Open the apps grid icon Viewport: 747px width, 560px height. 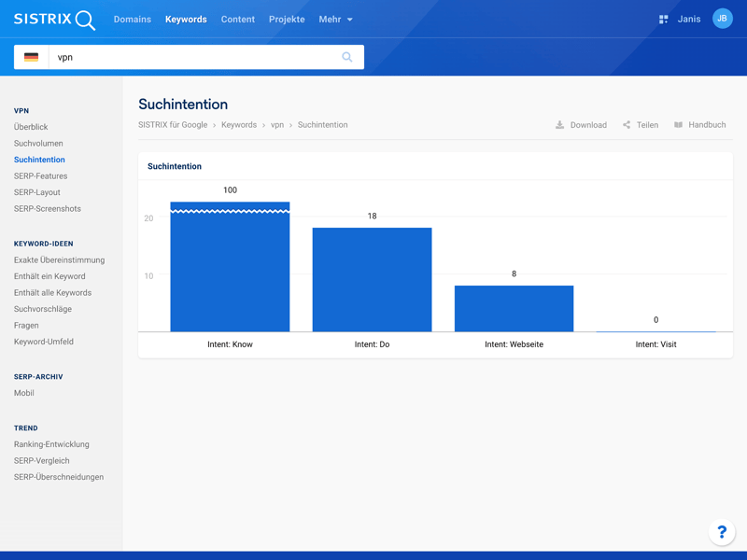click(x=663, y=20)
